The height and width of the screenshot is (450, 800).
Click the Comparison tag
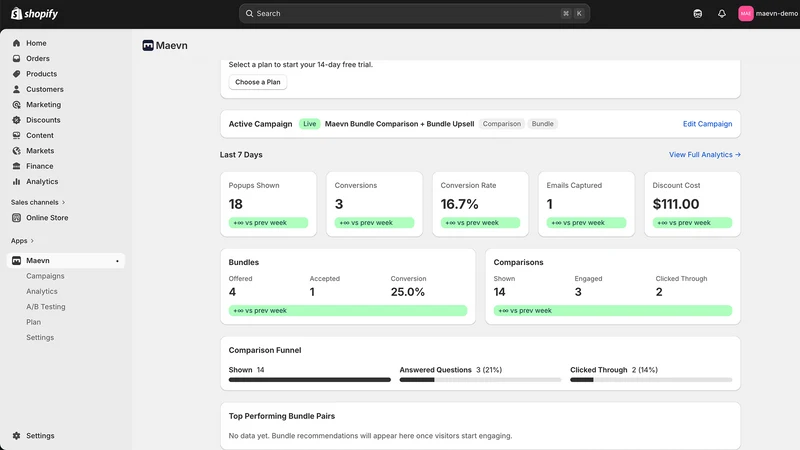tap(502, 124)
